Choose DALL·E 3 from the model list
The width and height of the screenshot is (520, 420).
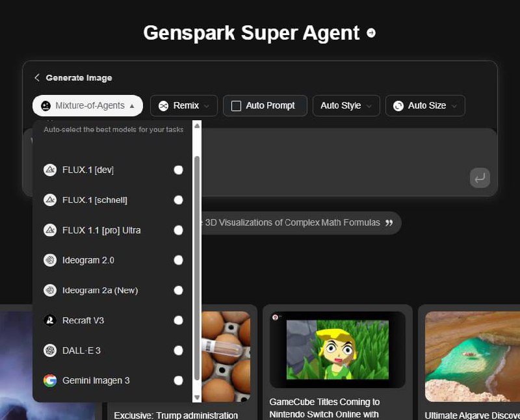(112, 350)
